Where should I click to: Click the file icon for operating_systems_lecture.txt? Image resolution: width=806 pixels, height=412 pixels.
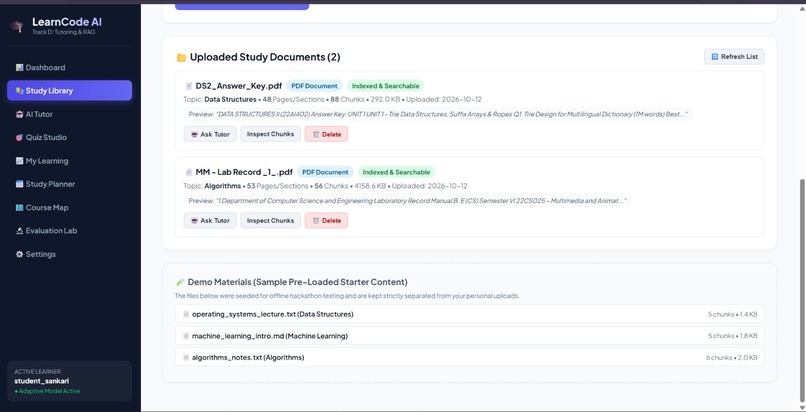click(186, 314)
